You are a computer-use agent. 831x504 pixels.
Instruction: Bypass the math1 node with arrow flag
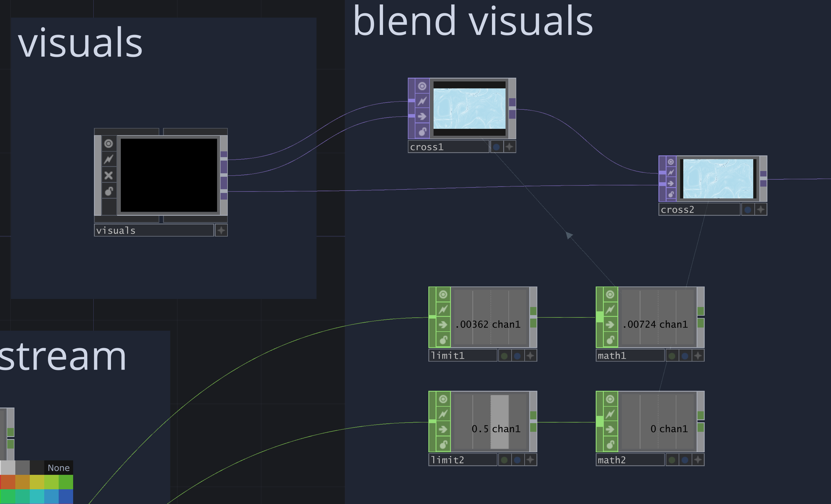pyautogui.click(x=610, y=324)
